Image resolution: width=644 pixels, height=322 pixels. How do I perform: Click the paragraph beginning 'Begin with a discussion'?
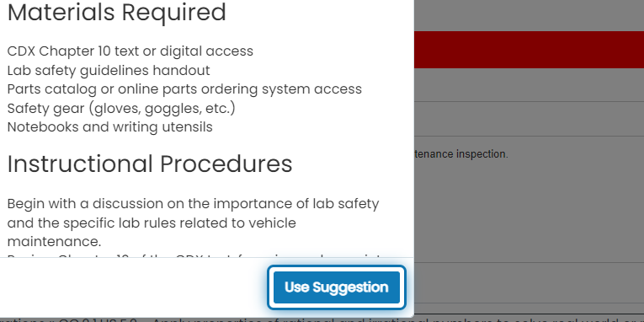coord(193,223)
